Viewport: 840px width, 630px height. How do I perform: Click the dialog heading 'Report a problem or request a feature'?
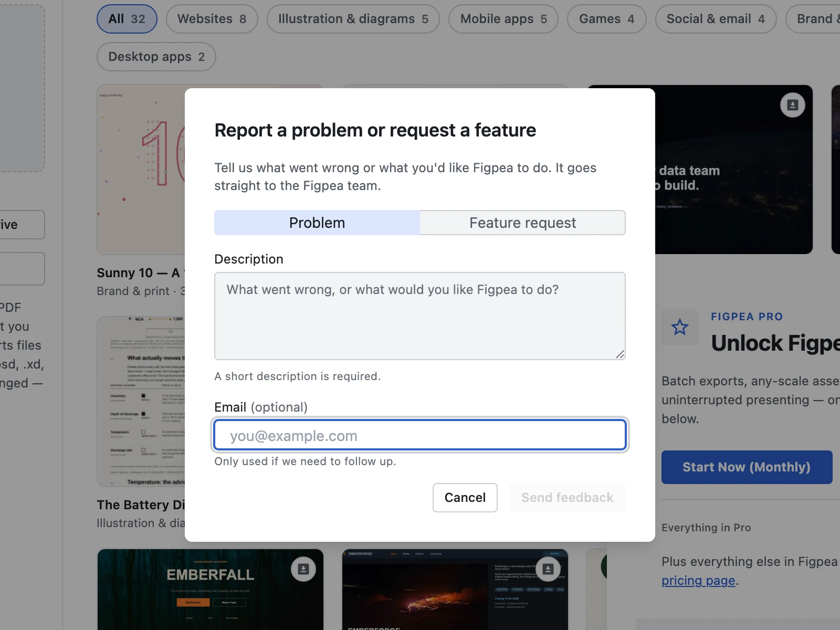click(375, 130)
